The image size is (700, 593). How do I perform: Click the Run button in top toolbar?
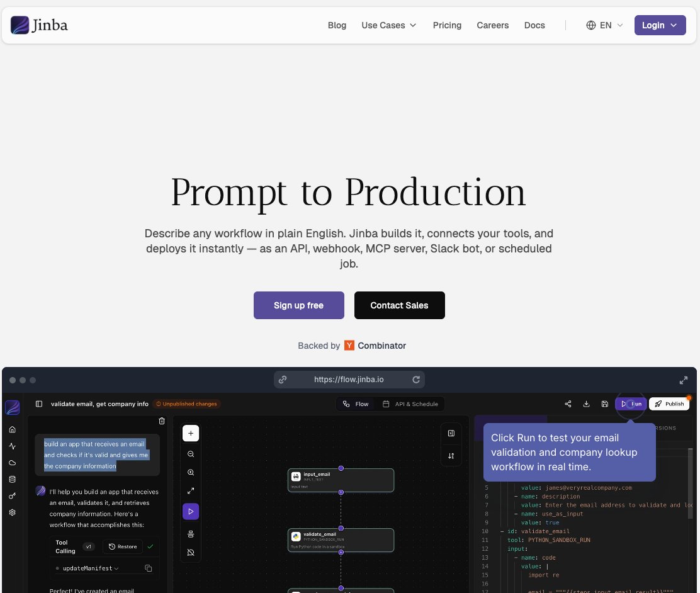631,404
